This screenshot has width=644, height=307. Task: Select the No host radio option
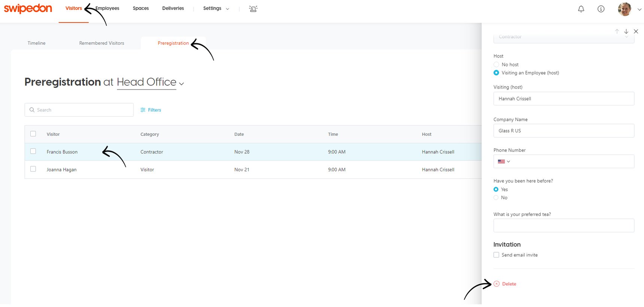point(496,64)
